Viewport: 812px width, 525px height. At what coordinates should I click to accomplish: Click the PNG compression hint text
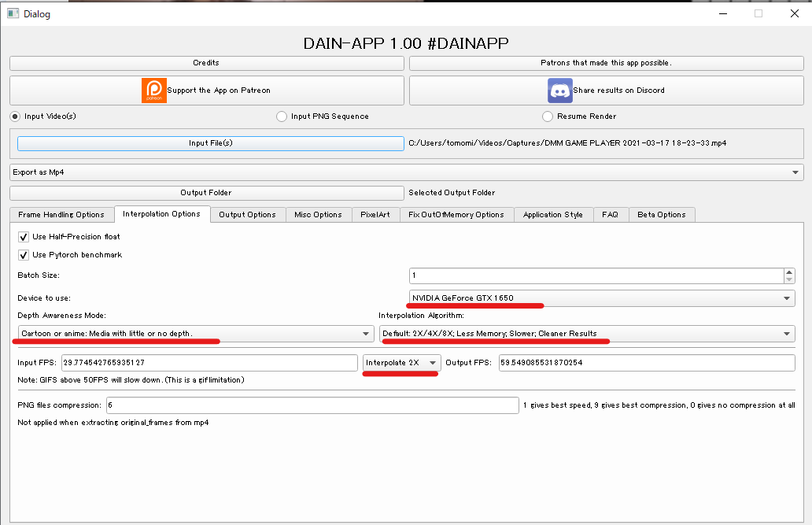tap(659, 405)
